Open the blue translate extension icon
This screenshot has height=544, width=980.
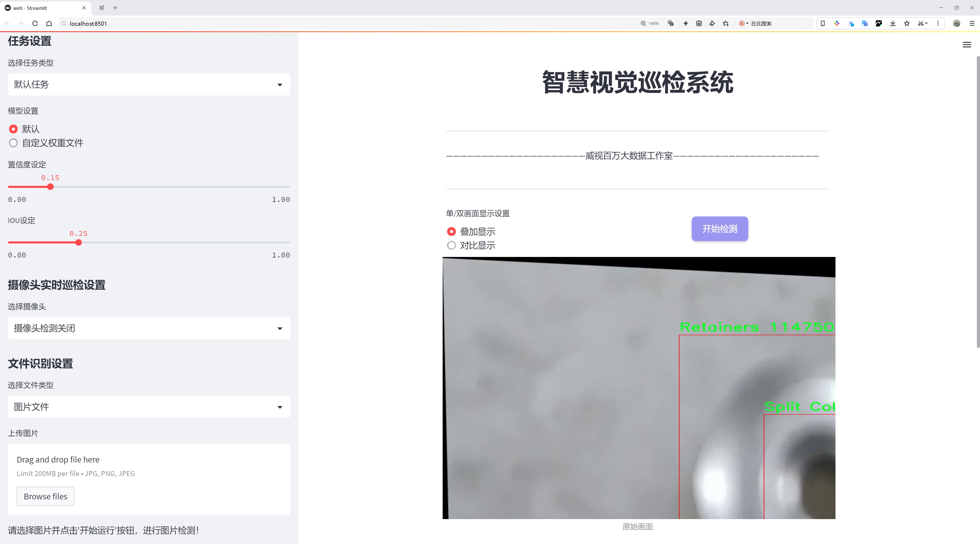pyautogui.click(x=865, y=23)
